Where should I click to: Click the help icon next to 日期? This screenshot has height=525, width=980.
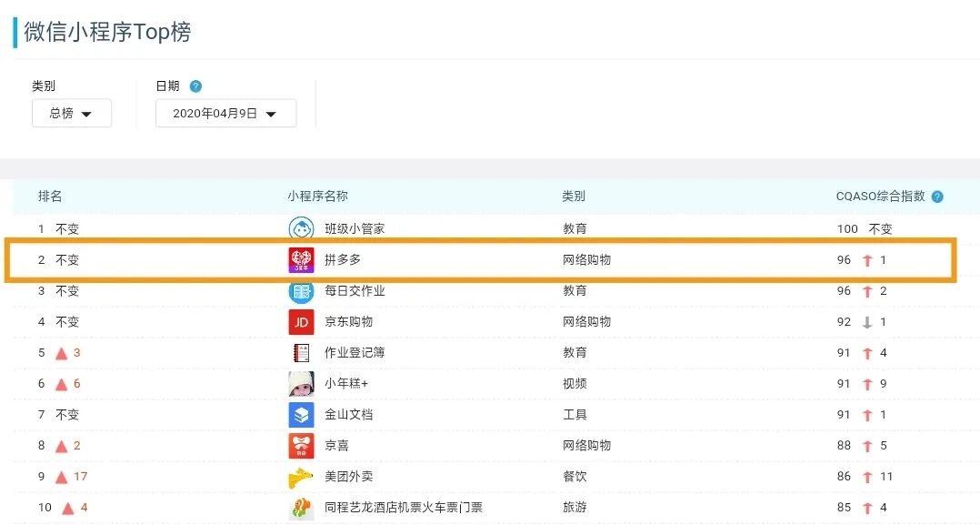pos(195,86)
